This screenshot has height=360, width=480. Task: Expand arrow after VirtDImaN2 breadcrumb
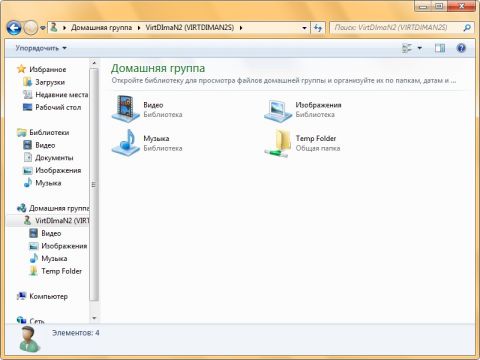click(x=241, y=28)
